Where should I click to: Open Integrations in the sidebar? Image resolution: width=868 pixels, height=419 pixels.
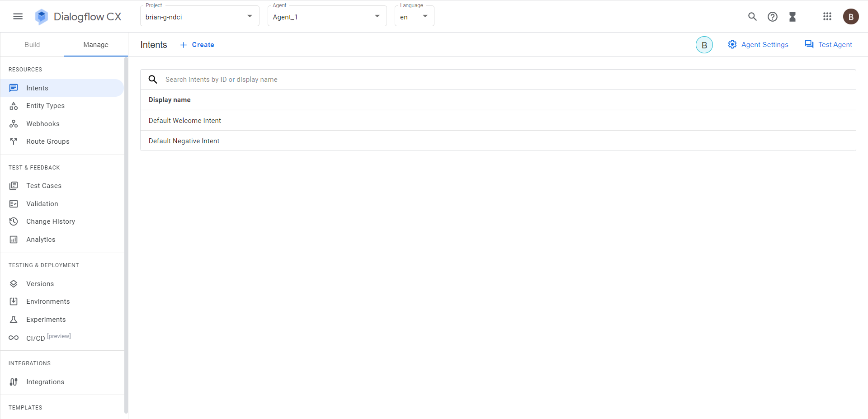[x=62, y=382]
